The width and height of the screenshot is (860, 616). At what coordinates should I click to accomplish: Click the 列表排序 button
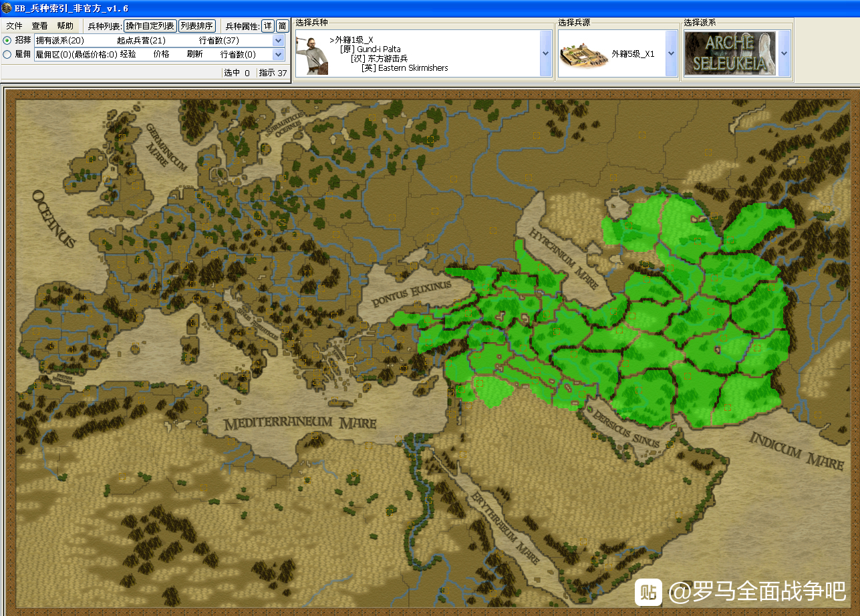click(197, 26)
